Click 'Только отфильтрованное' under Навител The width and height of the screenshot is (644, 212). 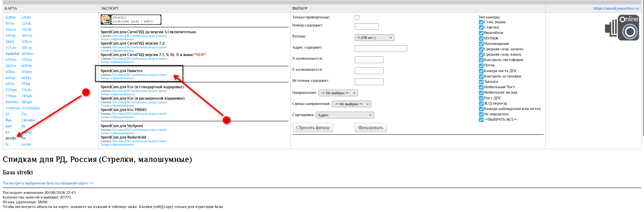[x=117, y=78]
